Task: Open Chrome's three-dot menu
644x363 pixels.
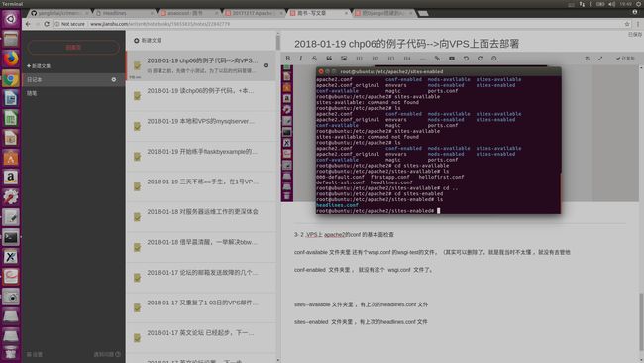Action: tap(638, 24)
